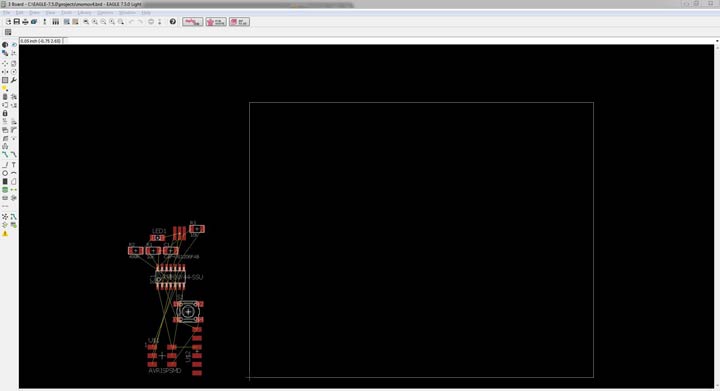Select the Rectangle tool

pyautogui.click(x=5, y=181)
